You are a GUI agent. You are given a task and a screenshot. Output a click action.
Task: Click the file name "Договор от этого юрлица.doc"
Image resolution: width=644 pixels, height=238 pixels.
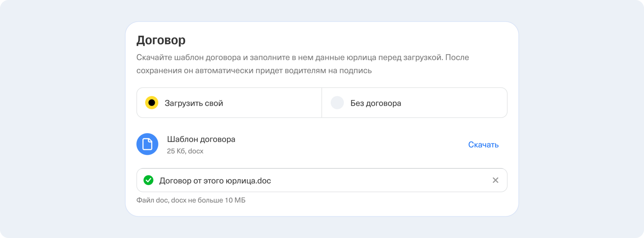click(x=215, y=180)
